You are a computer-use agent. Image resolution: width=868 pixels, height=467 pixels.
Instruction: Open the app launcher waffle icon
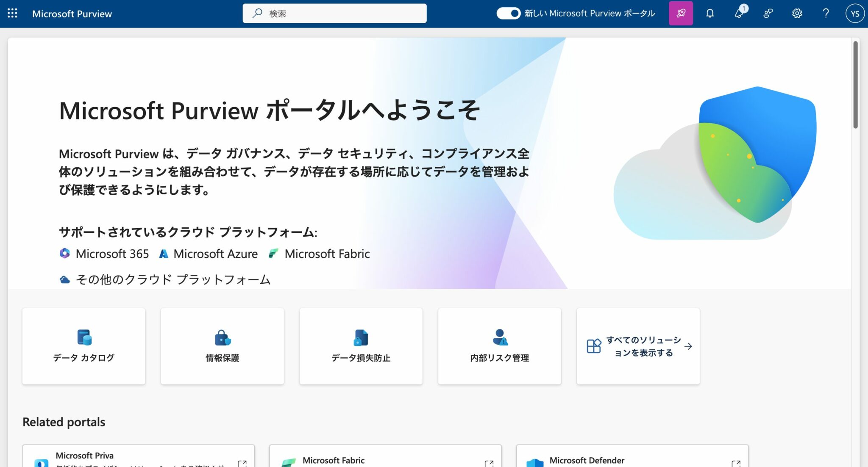(12, 14)
